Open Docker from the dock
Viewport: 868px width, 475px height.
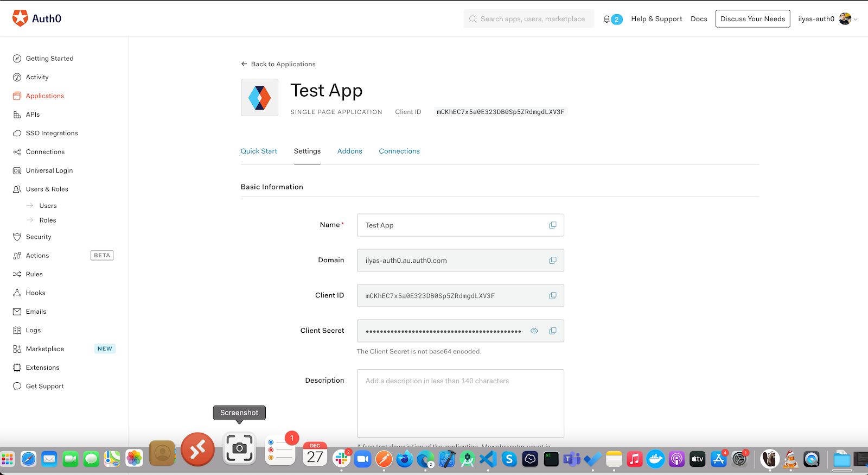coord(655,459)
